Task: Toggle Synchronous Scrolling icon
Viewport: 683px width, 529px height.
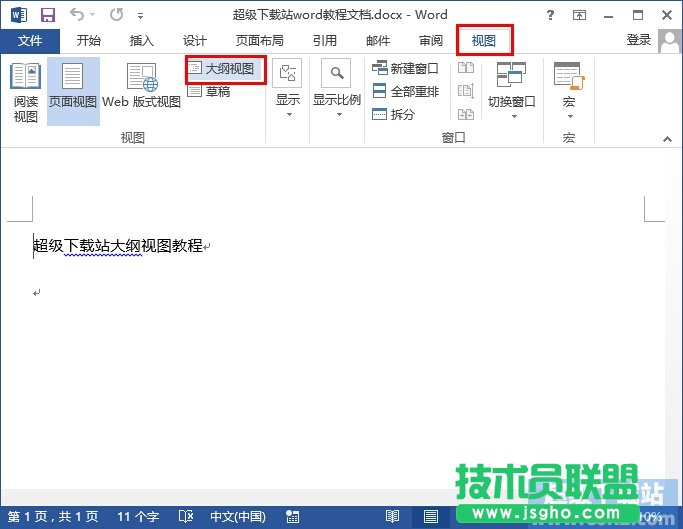Action: [x=466, y=91]
